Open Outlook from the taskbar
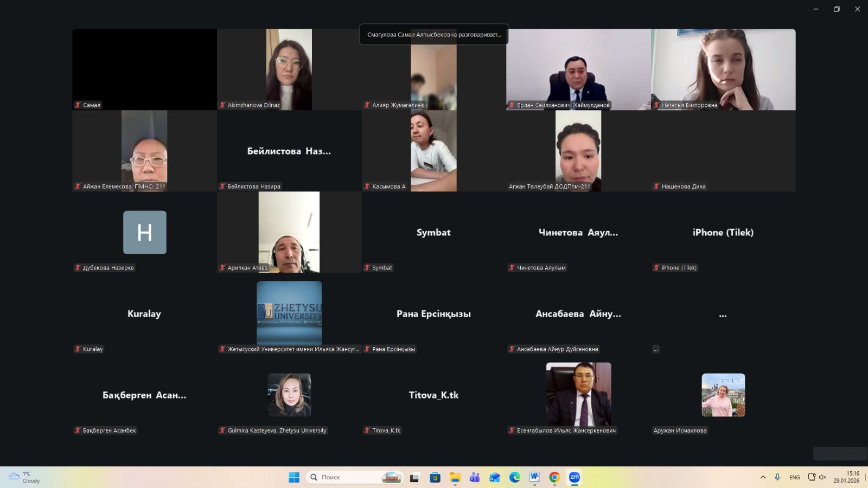This screenshot has height=488, width=868. [x=494, y=477]
